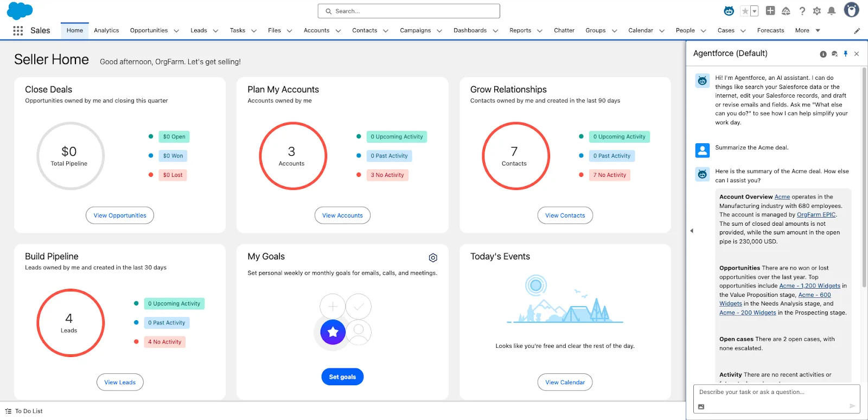
Task: Open the Analytics tab
Action: [x=106, y=30]
